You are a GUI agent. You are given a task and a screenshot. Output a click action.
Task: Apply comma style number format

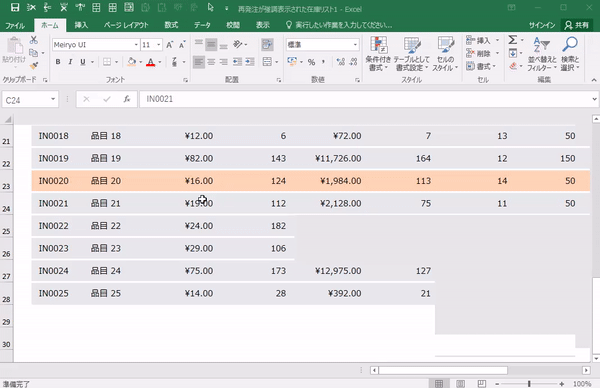click(x=323, y=62)
